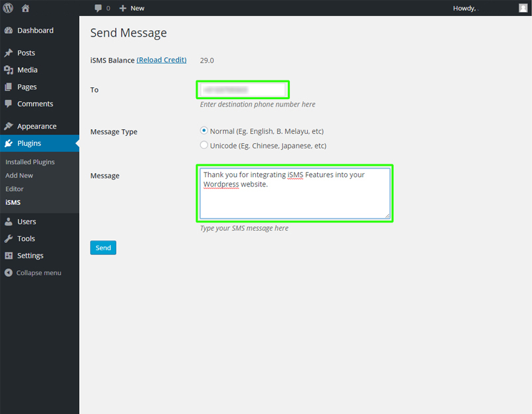Click the Settings sliders icon
This screenshot has width=532, height=414.
(9, 256)
